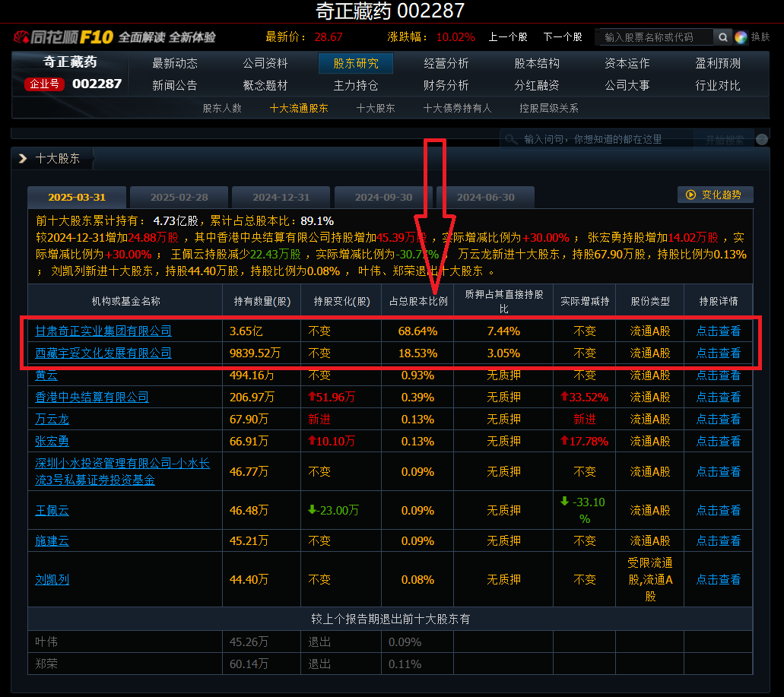Click the 叶伟 exited shareholder row
784x697 pixels.
[390, 642]
